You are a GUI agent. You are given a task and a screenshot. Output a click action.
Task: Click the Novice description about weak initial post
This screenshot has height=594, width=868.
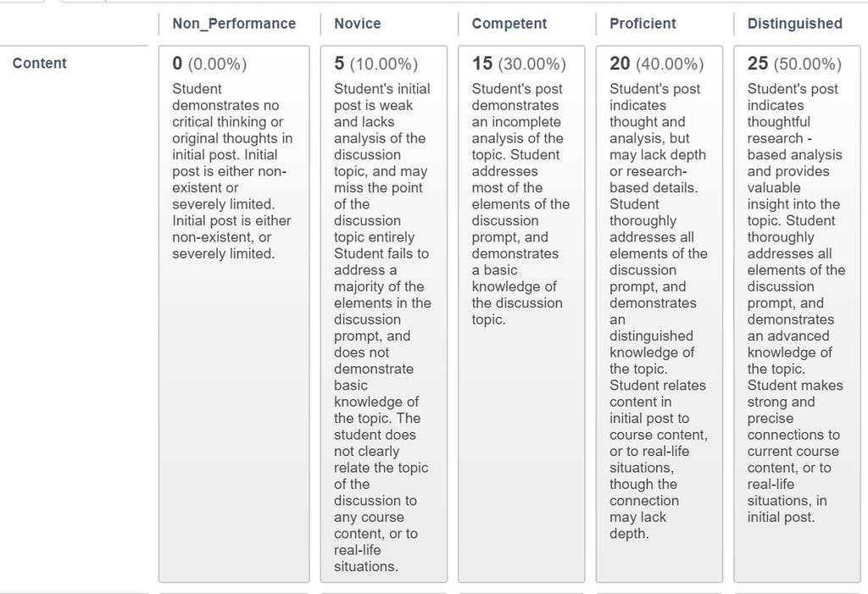(382, 328)
